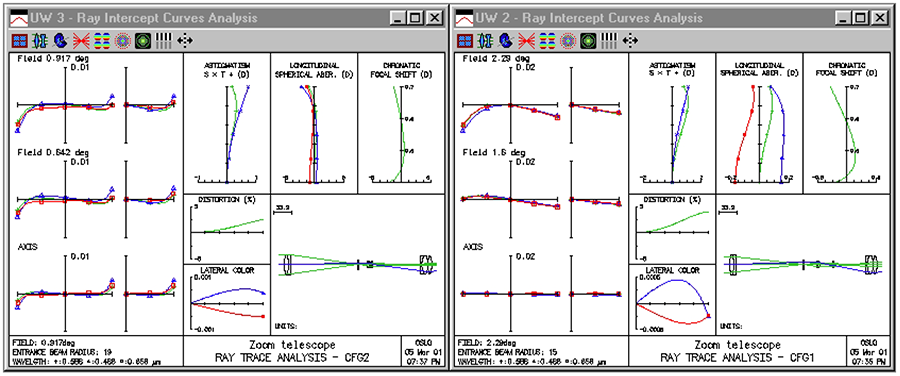
Task: Select the four-arrow pan tool in UW 3
Action: 185,40
